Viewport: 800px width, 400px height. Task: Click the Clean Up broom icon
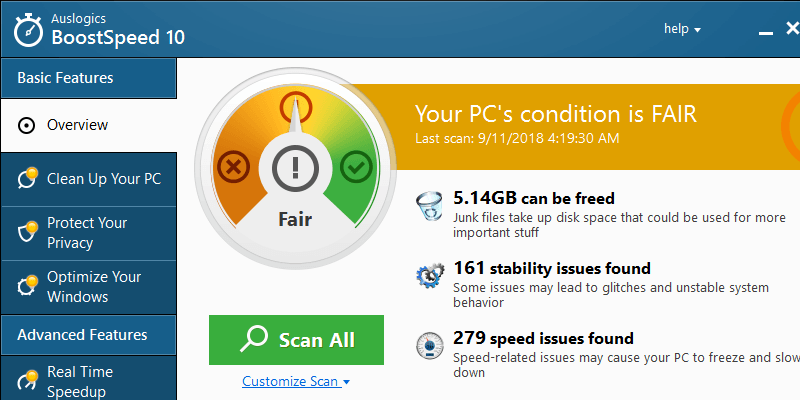[x=28, y=179]
